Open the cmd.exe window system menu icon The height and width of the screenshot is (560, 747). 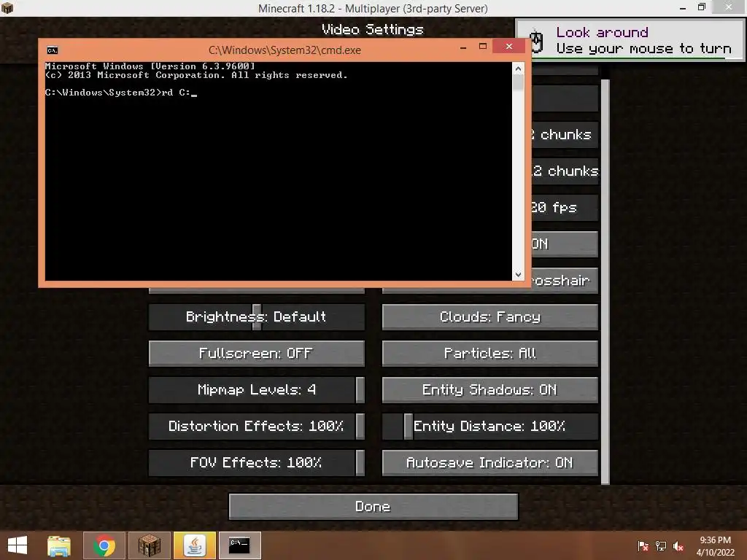(53, 50)
